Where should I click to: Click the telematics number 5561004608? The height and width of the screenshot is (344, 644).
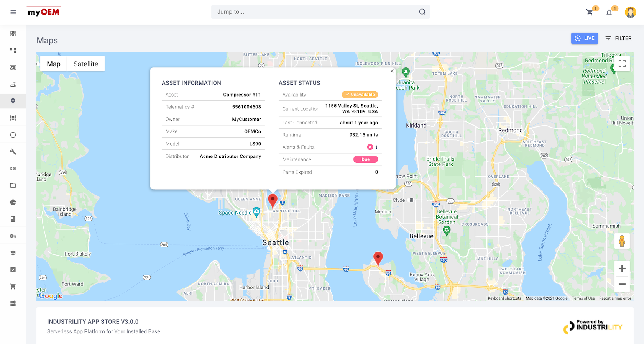246,107
